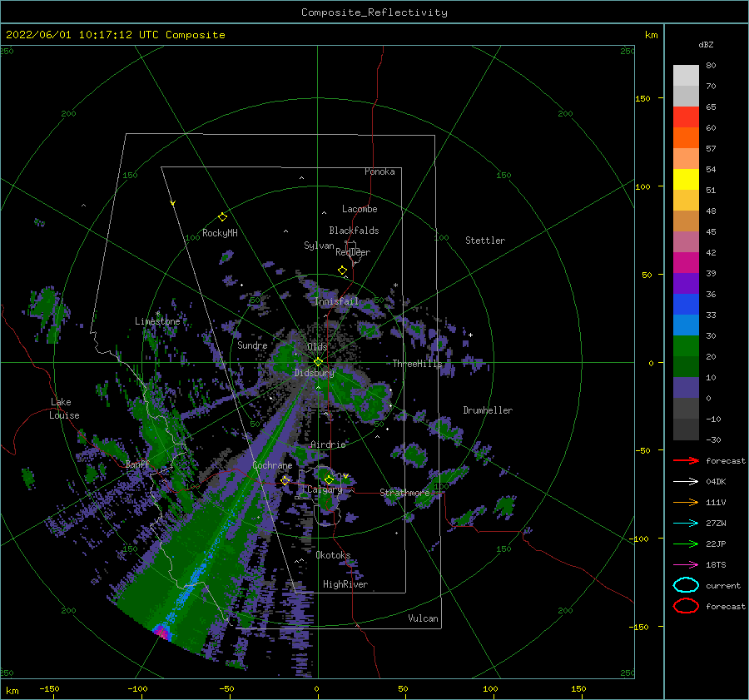Pick the bright red swatch in dBZ scale

pos(686,117)
